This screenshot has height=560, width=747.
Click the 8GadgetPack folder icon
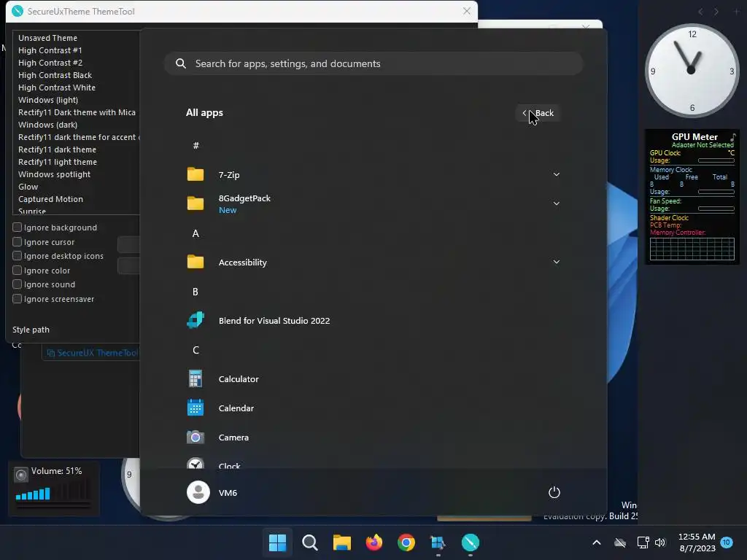pyautogui.click(x=196, y=203)
